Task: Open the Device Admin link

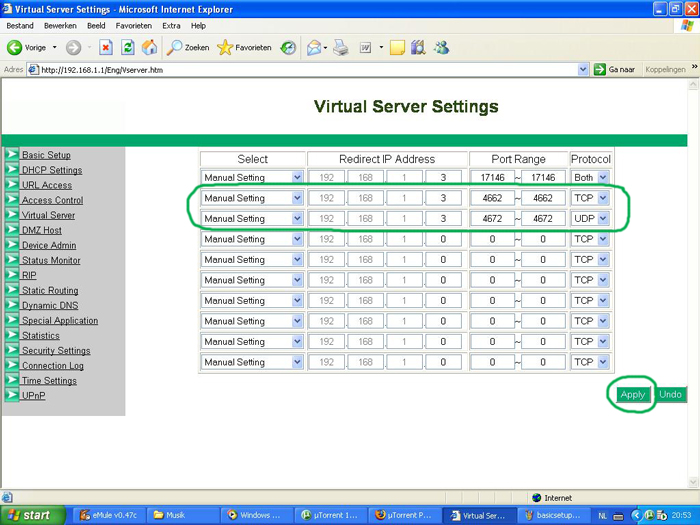Action: point(49,246)
